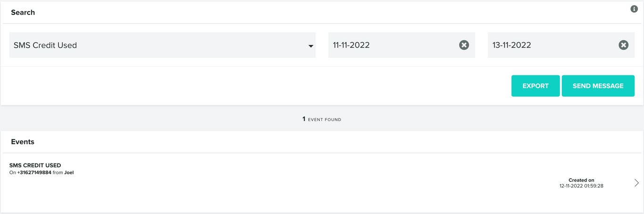
Task: Click the Events section heading
Action: (x=23, y=141)
